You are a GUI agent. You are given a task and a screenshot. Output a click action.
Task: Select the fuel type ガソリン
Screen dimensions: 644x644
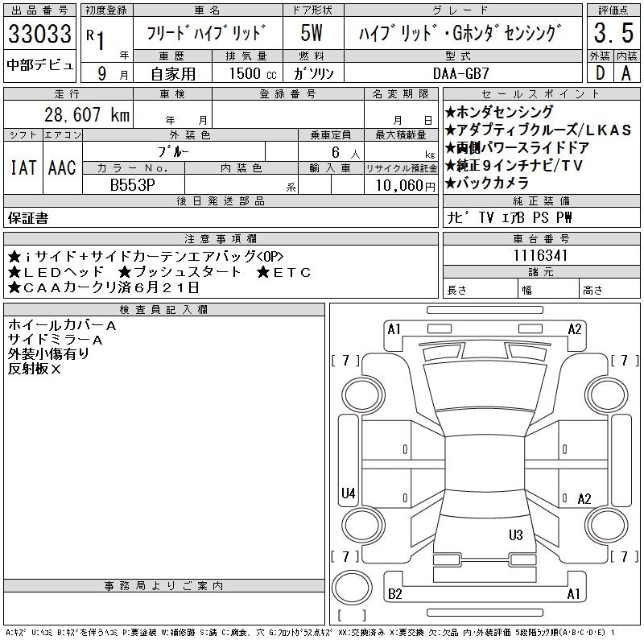pyautogui.click(x=313, y=73)
